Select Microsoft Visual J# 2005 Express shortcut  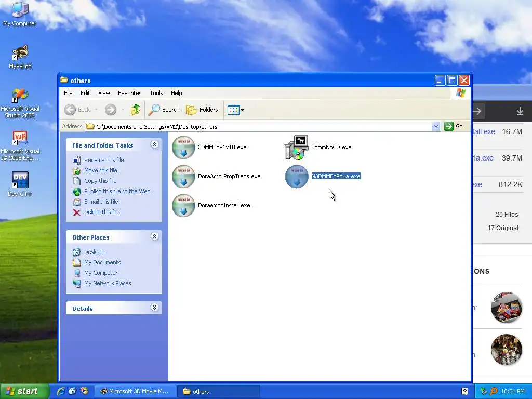click(x=20, y=146)
